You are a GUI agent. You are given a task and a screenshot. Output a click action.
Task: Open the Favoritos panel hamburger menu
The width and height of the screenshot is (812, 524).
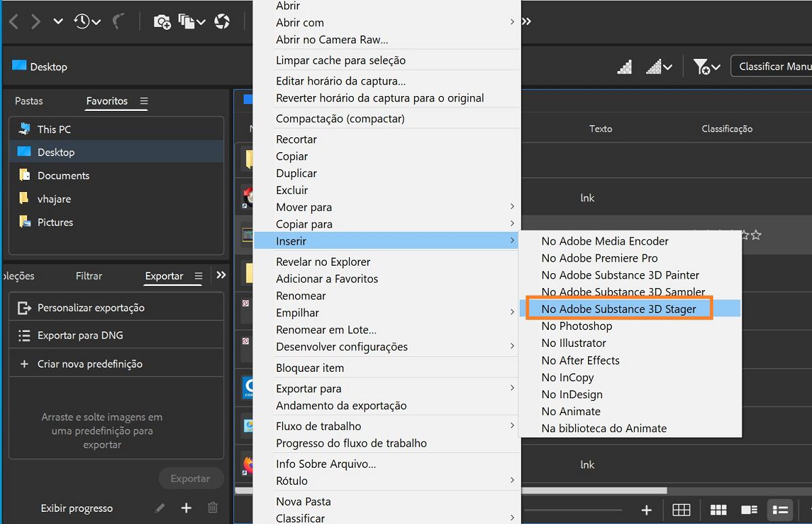144,101
